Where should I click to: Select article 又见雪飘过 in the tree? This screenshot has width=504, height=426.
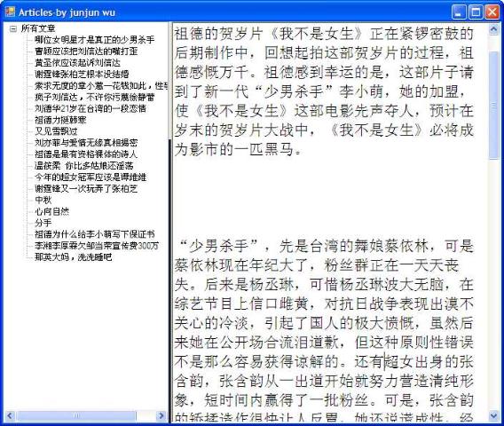56,131
